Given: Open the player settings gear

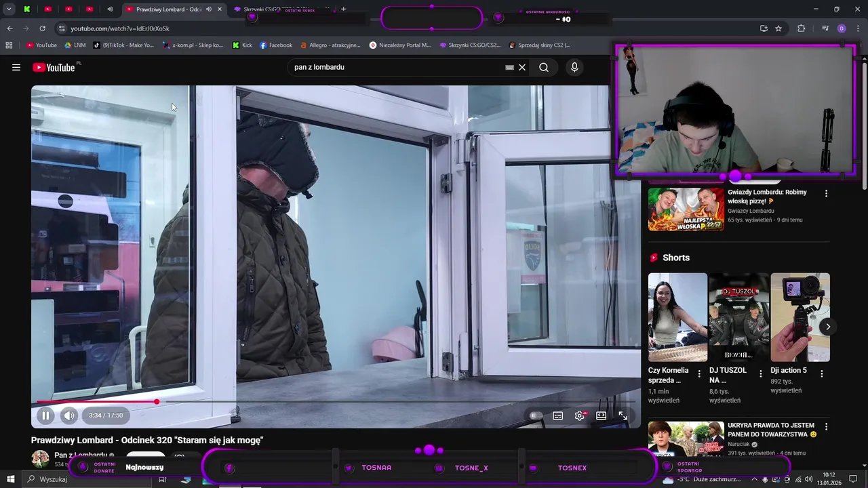Looking at the screenshot, I should [580, 415].
